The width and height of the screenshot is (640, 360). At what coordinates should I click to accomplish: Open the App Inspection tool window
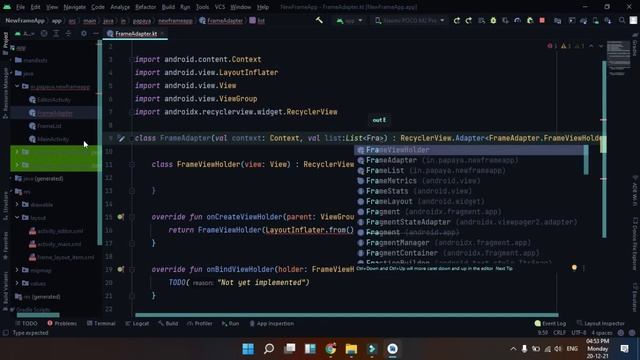[271, 323]
